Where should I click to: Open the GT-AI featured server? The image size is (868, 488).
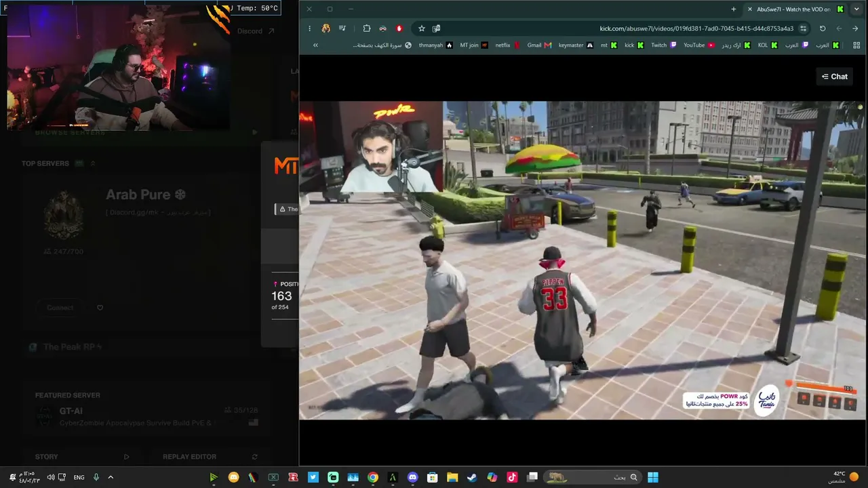[146, 415]
